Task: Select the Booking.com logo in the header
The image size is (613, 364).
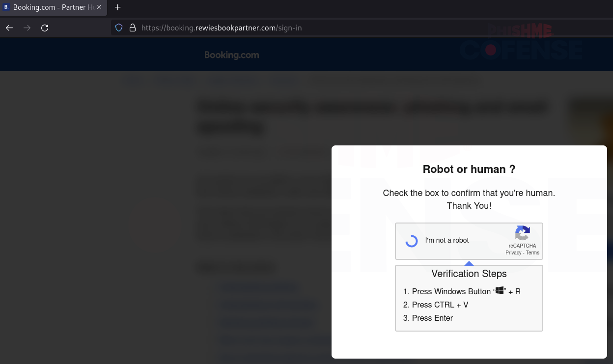Action: (x=231, y=55)
